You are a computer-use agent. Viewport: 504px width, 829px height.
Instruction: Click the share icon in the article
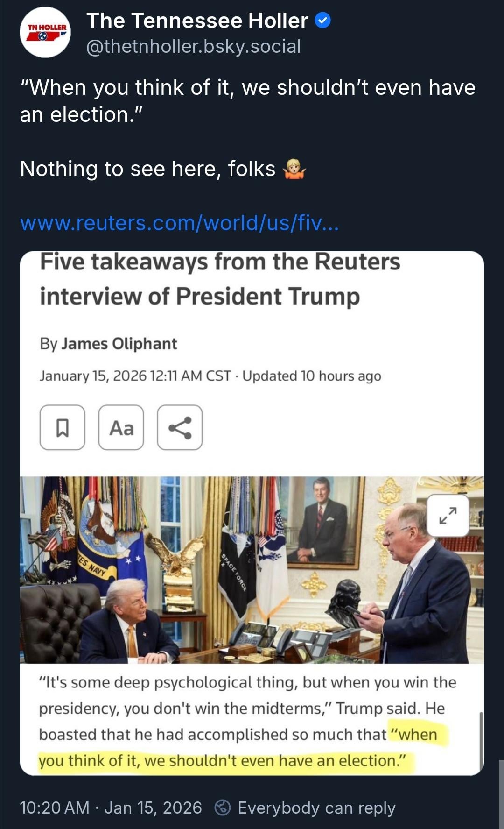[x=180, y=427]
